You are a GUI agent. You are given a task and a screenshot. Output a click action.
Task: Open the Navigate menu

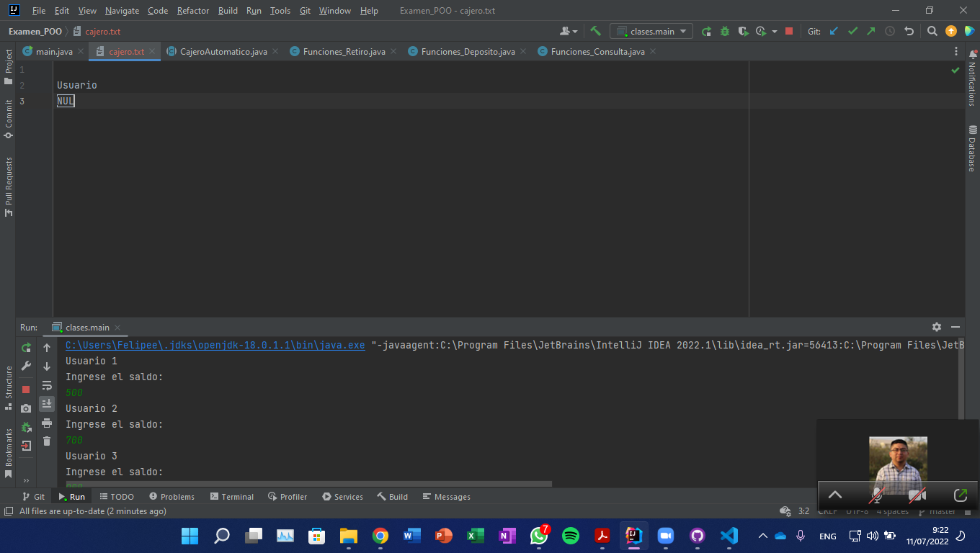pyautogui.click(x=122, y=11)
